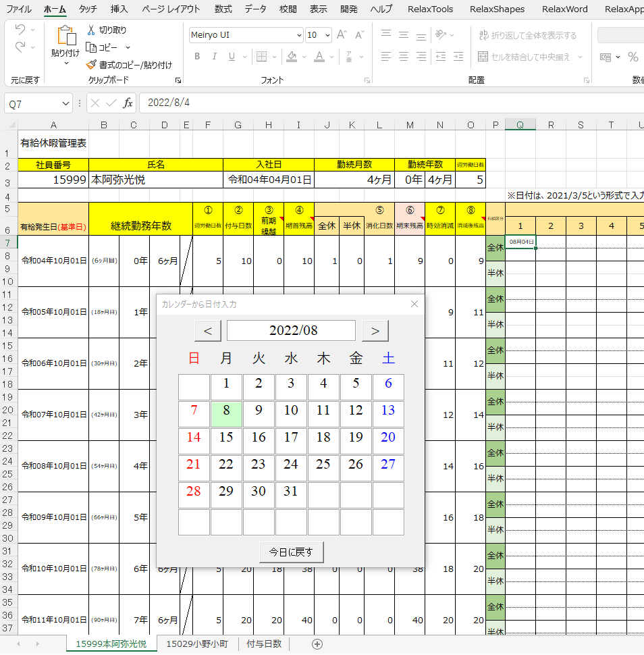This screenshot has width=644, height=655.
Task: Toggle Underline formatting
Action: pyautogui.click(x=232, y=57)
